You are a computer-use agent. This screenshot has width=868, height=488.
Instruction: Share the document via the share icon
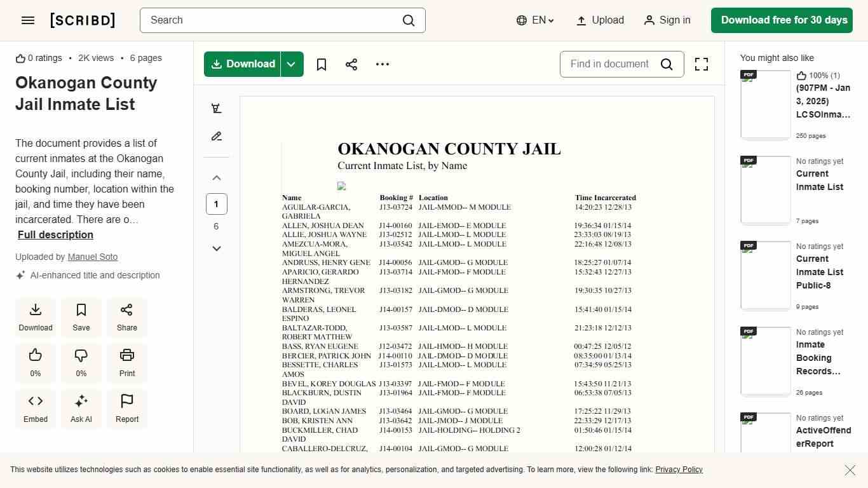coord(351,64)
